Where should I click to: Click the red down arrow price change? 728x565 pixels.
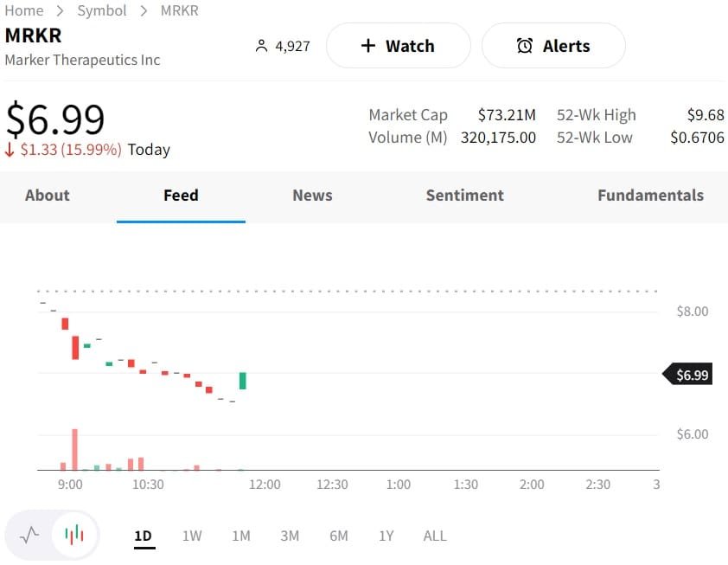10,150
